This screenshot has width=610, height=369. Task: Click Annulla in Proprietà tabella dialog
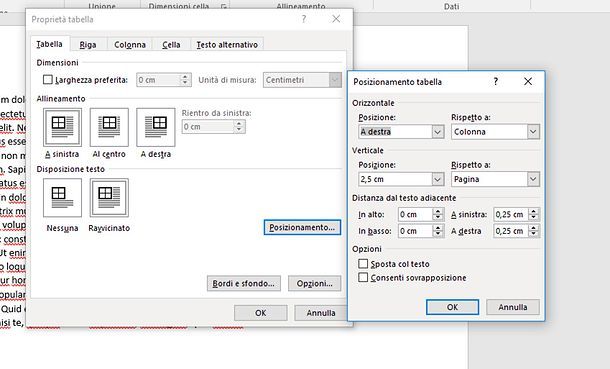(321, 313)
